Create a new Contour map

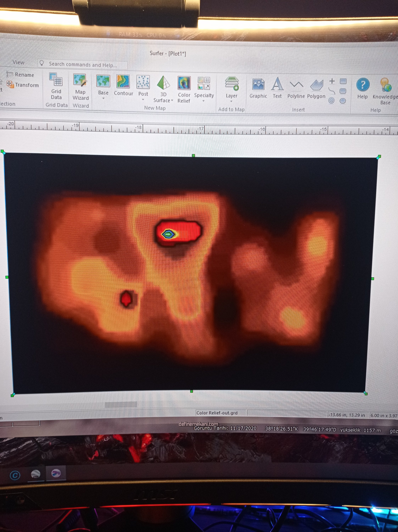123,82
